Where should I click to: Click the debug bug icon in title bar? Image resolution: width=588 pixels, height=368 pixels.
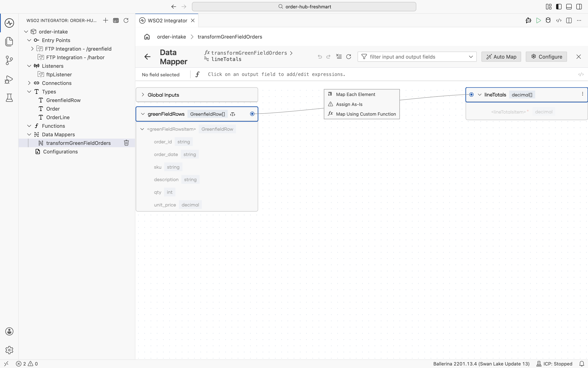coord(548,20)
